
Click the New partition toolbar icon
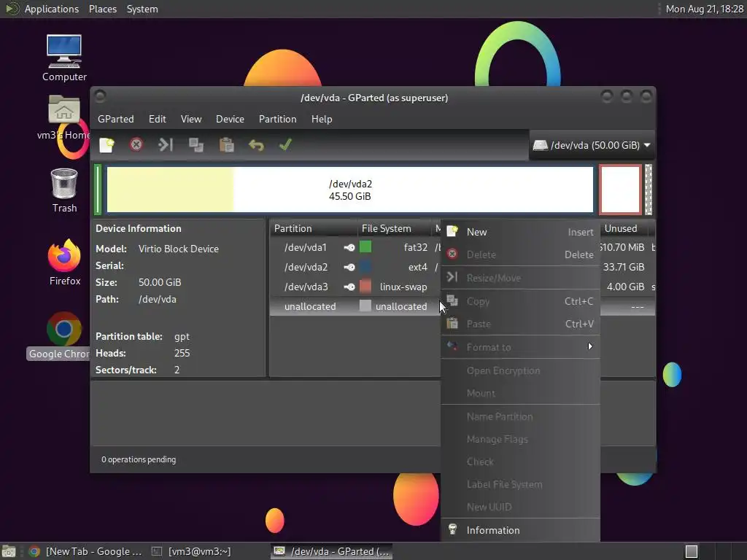pyautogui.click(x=107, y=145)
